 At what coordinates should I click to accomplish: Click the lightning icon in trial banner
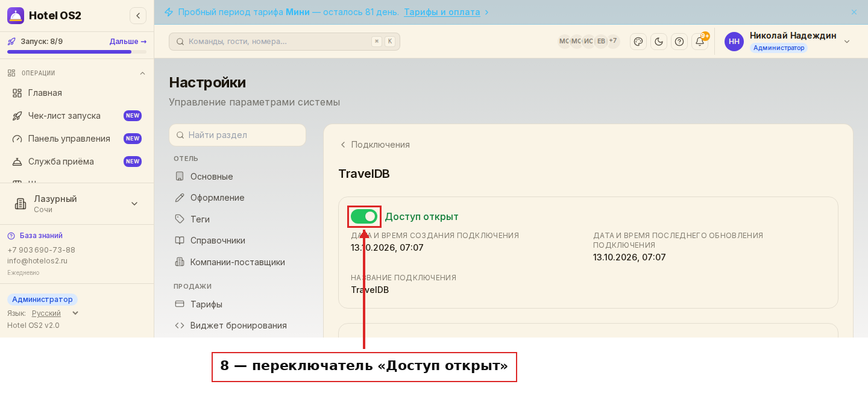pyautogui.click(x=169, y=12)
